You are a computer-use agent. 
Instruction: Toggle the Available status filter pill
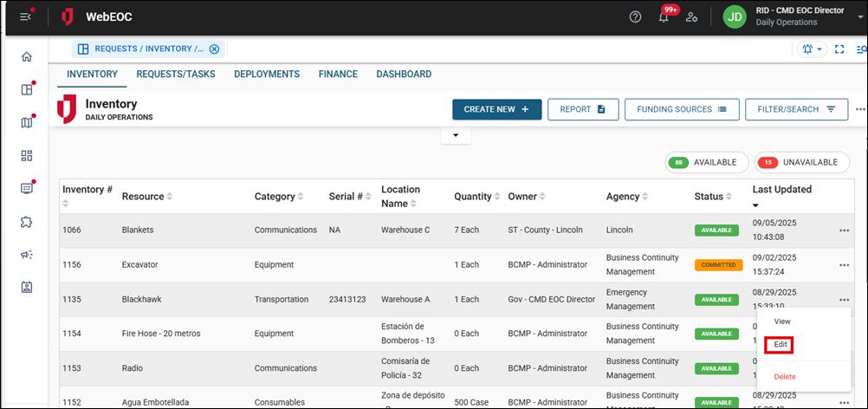coord(706,162)
